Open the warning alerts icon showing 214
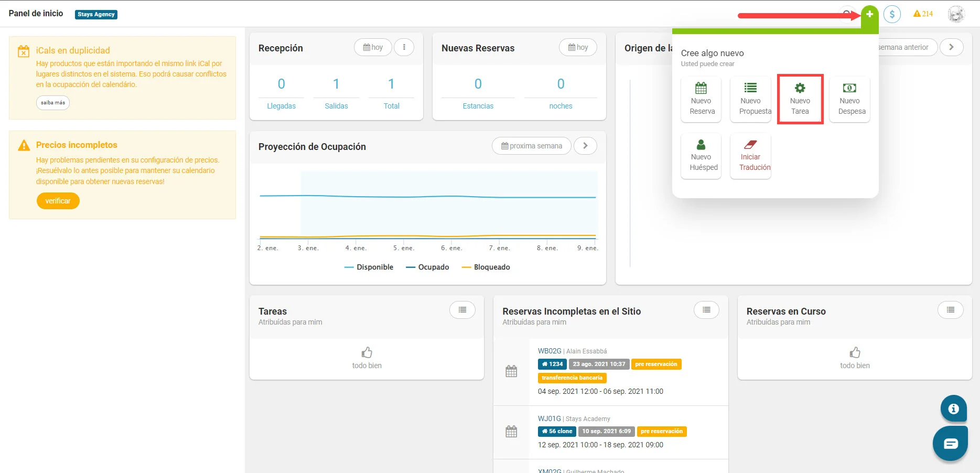Image resolution: width=980 pixels, height=473 pixels. 923,14
